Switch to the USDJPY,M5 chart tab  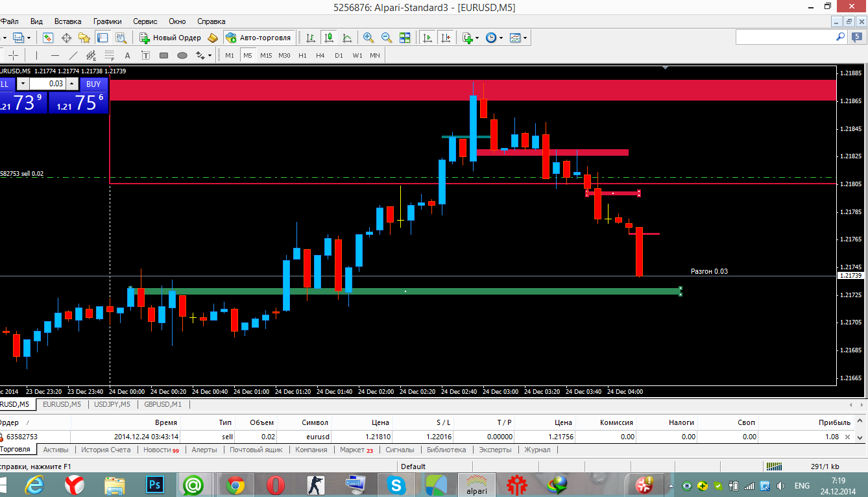(x=112, y=404)
